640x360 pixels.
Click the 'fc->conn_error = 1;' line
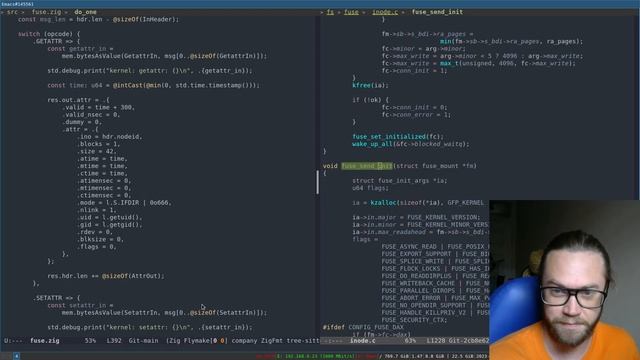tap(416, 115)
